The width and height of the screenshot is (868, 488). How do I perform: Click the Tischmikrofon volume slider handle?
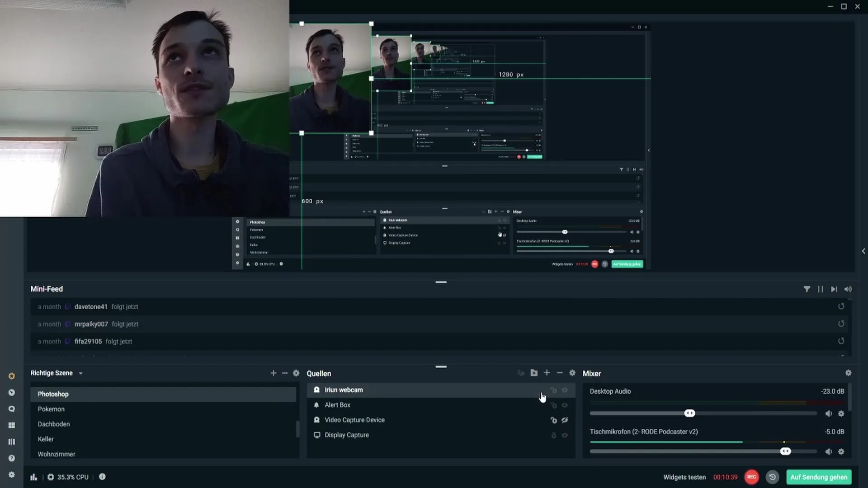coord(786,451)
